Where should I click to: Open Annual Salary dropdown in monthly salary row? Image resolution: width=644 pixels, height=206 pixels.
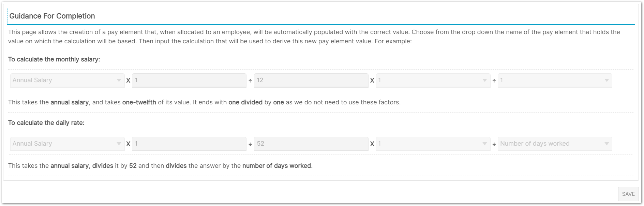pyautogui.click(x=67, y=80)
